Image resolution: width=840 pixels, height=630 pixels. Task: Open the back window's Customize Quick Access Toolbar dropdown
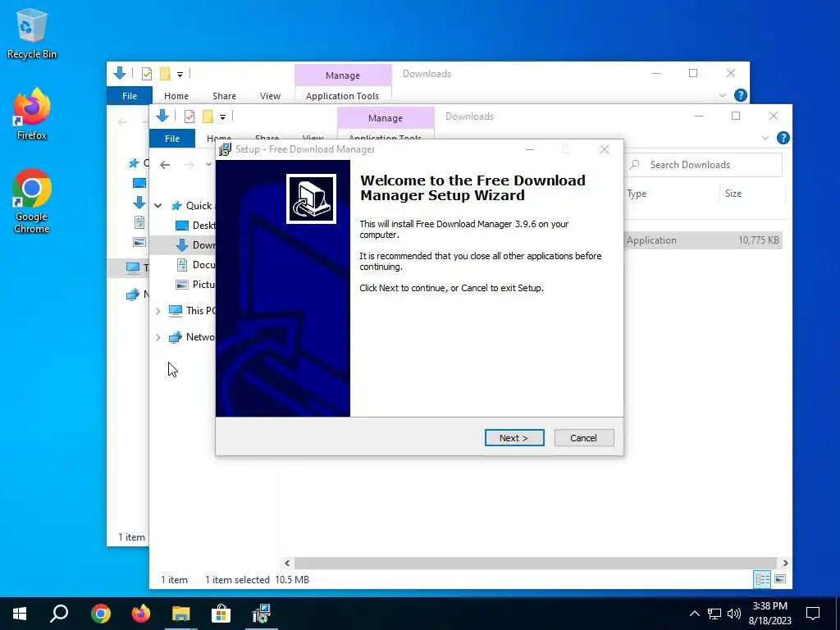point(180,75)
